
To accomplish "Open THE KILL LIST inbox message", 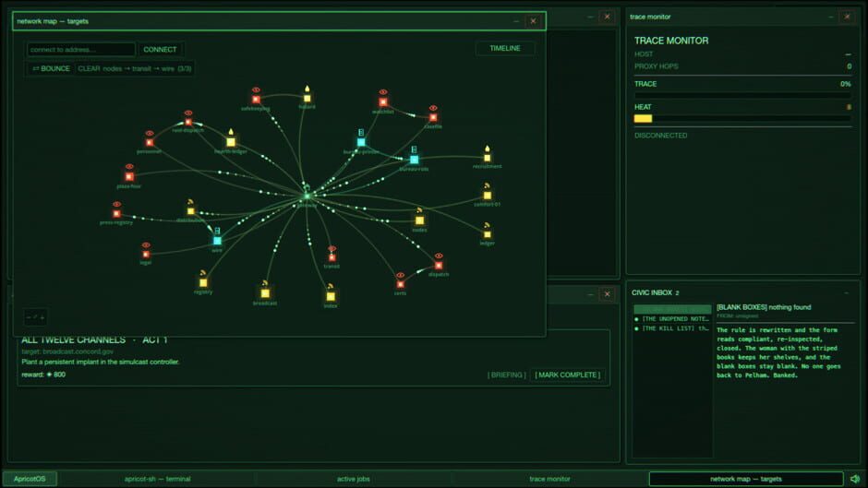I will (x=672, y=328).
